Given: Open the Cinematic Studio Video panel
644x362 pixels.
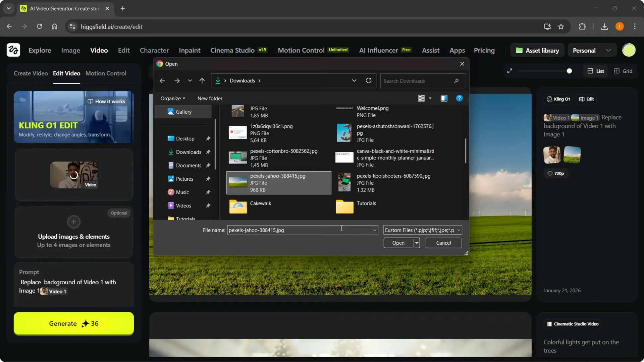Looking at the screenshot, I should tap(573, 323).
